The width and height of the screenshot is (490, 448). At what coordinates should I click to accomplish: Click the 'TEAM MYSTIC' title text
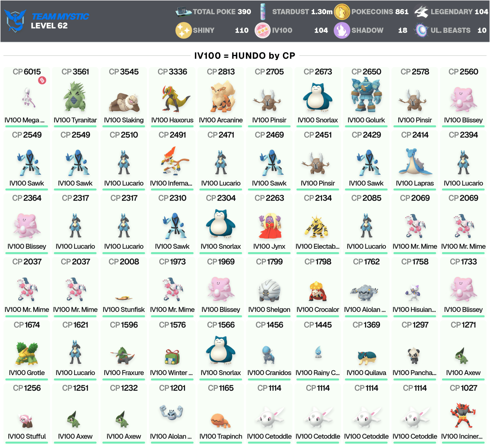point(60,17)
